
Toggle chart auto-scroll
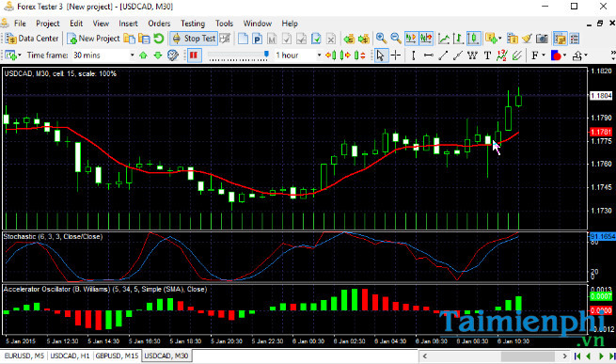point(411,39)
